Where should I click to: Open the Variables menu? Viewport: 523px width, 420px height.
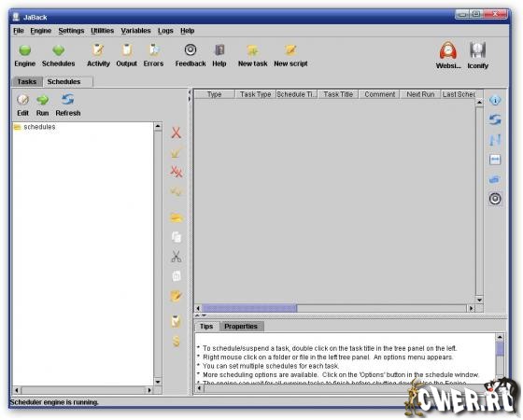(x=135, y=31)
